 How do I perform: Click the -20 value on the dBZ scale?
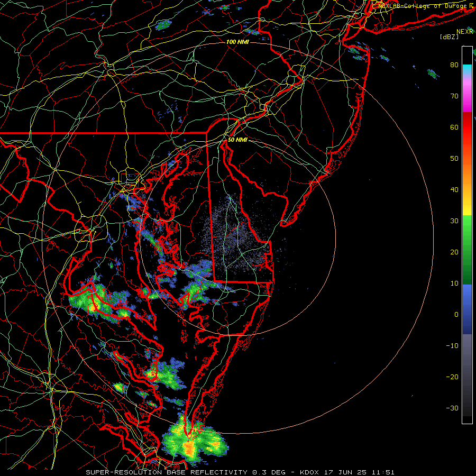[x=452, y=377]
